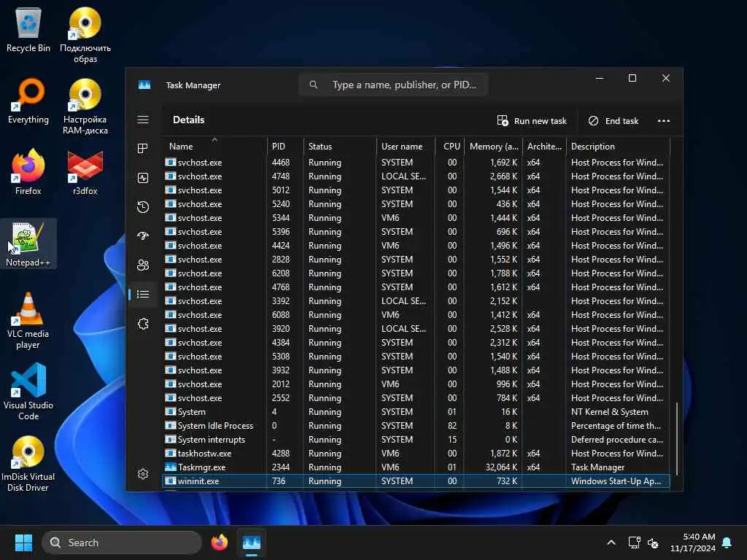Open Task Manager settings gear icon
Viewport: 747px width, 560px height.
pyautogui.click(x=143, y=474)
